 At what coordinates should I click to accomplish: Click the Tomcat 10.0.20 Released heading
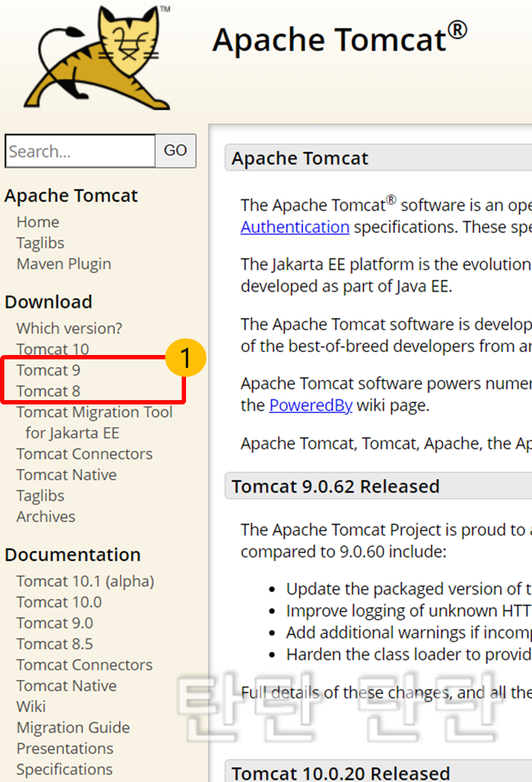coord(341,773)
